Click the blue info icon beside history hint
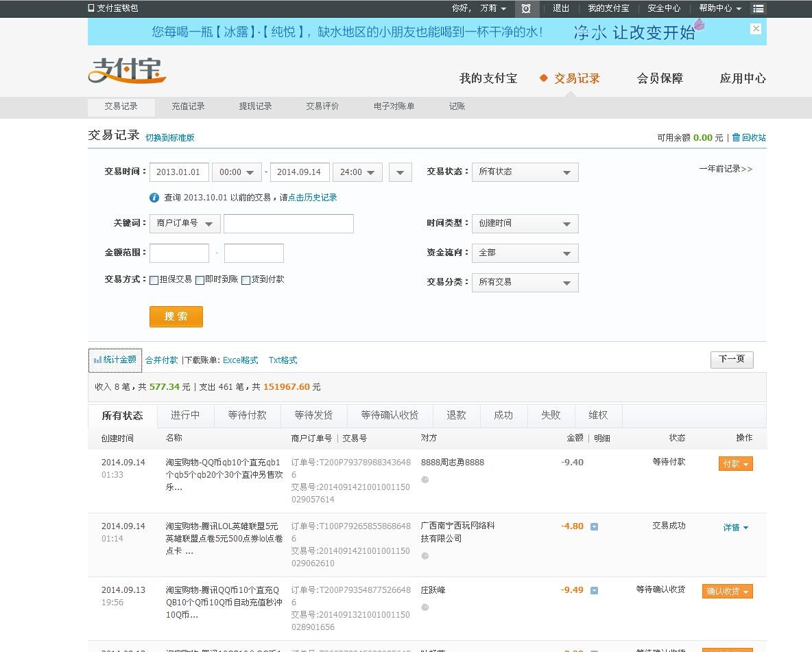 [x=154, y=198]
